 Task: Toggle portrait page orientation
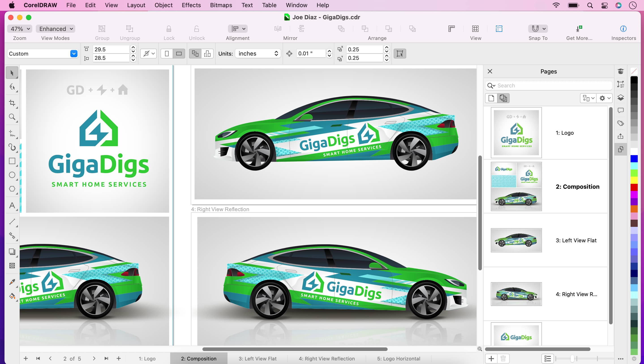(167, 53)
